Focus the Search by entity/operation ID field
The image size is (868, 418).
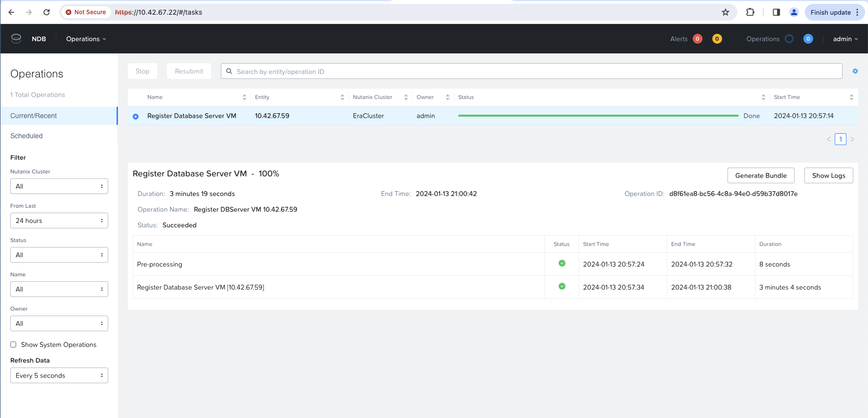[x=531, y=72]
